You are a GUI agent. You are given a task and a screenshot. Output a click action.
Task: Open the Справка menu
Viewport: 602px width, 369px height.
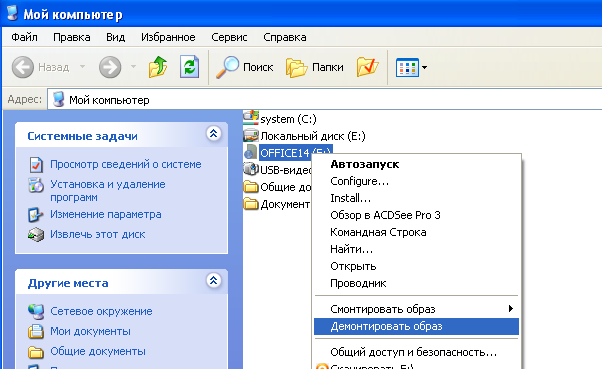[284, 37]
